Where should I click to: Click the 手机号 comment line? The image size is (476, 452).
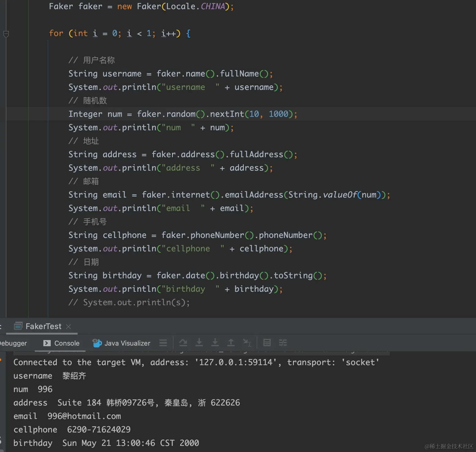pos(88,222)
